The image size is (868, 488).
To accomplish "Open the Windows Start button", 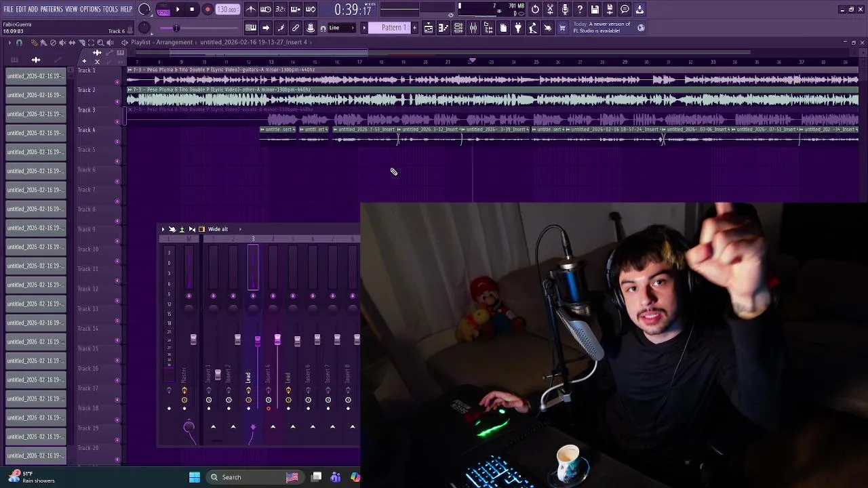I will (x=195, y=477).
